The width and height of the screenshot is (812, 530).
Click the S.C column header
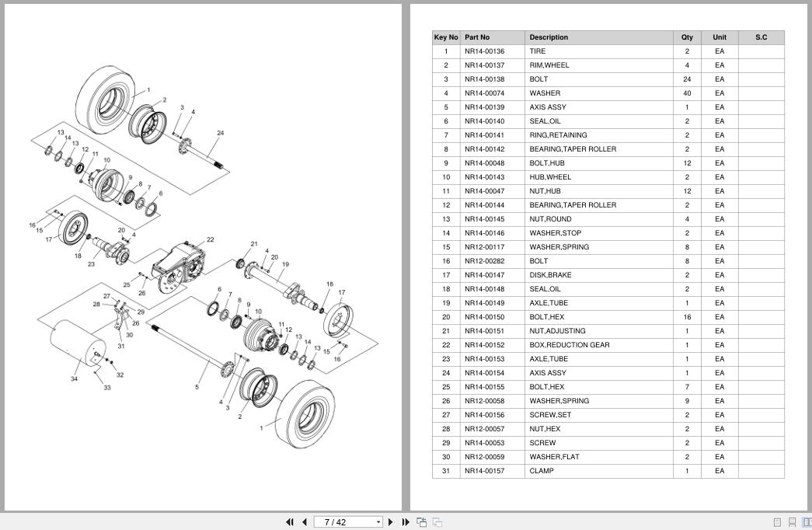pyautogui.click(x=761, y=37)
